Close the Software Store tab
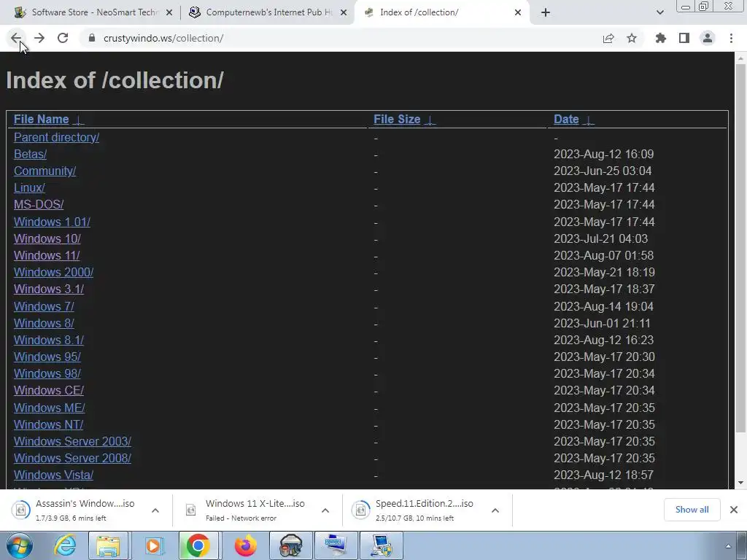This screenshot has width=747, height=560. coord(169,12)
